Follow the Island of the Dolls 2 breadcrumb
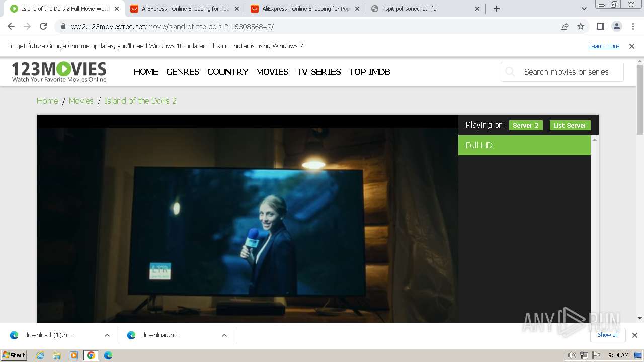The image size is (644, 362). click(140, 101)
